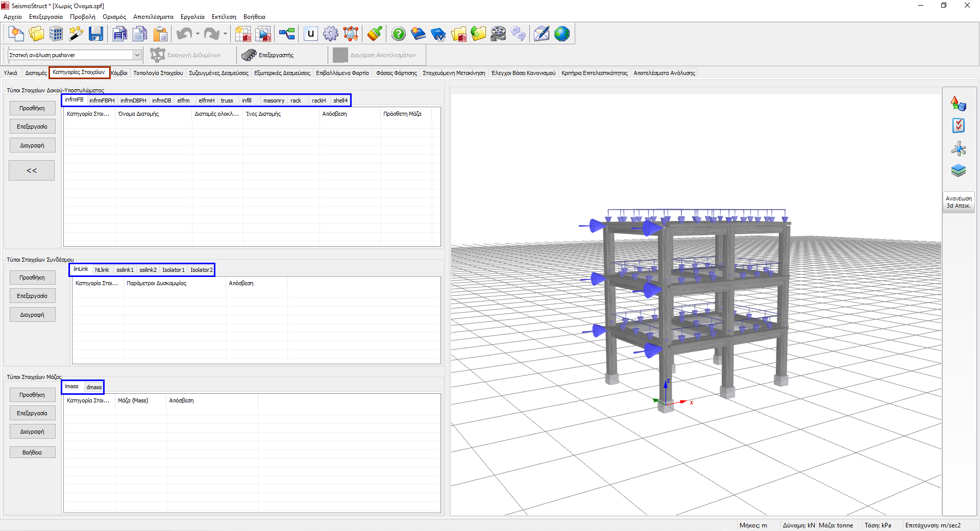
Task: Click the Βοήθεια button below the mass elements
Action: point(32,452)
